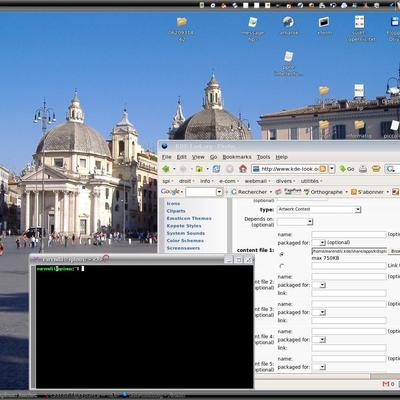Click the Rechercher button in Google toolbar
The width and height of the screenshot is (400, 400).
click(252, 192)
